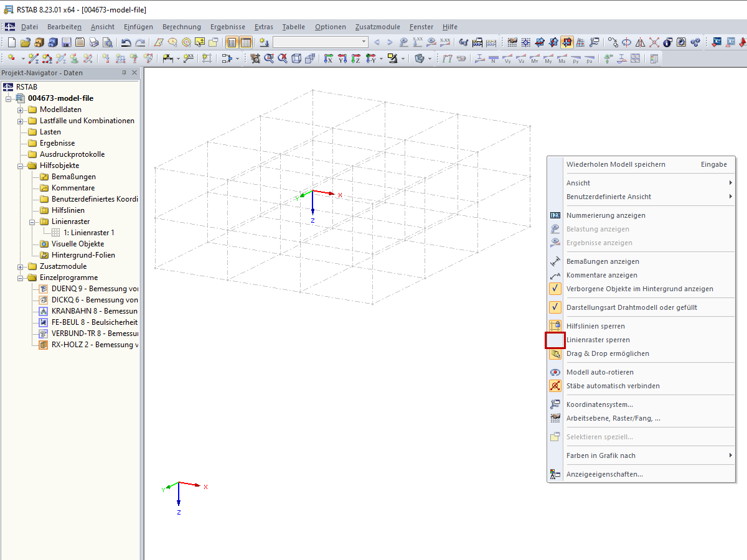Select 'DUENQ 9' program in navigator
Image resolution: width=747 pixels, height=560 pixels.
coord(95,289)
